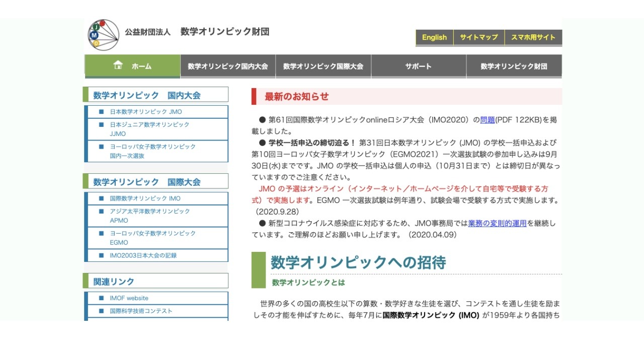644x345 pixels.
Task: Switch to the English site
Action: (x=434, y=37)
